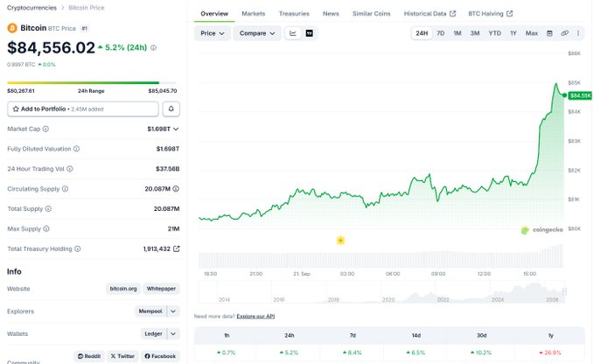Open the BTC Halving tab
The height and width of the screenshot is (364, 594).
click(490, 14)
